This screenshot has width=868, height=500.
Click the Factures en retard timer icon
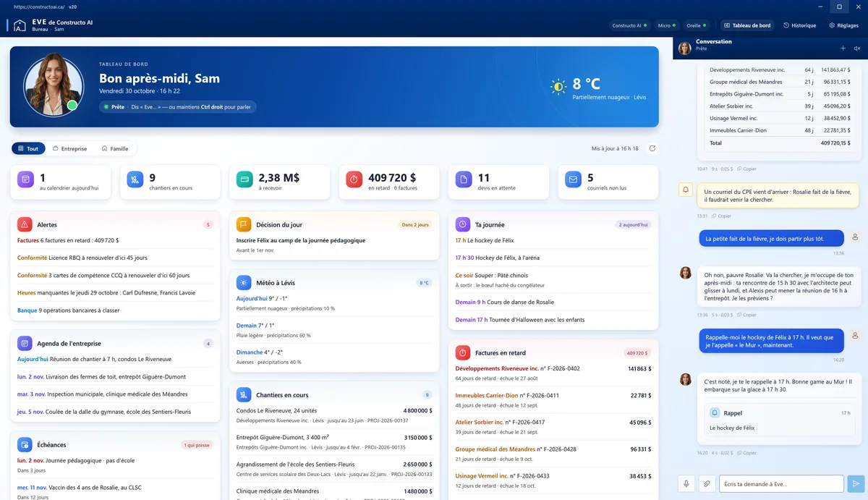[463, 352]
